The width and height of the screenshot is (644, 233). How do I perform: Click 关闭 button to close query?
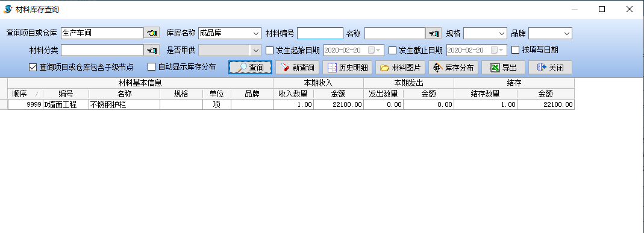(x=550, y=68)
